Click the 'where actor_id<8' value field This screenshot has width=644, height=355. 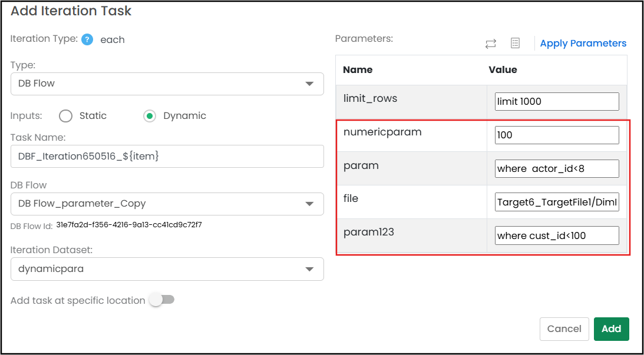557,169
